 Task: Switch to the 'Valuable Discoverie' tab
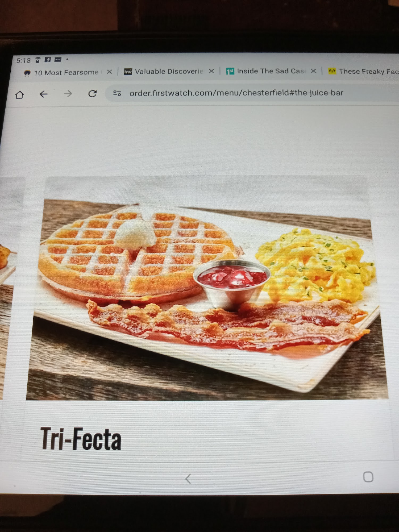pyautogui.click(x=164, y=72)
